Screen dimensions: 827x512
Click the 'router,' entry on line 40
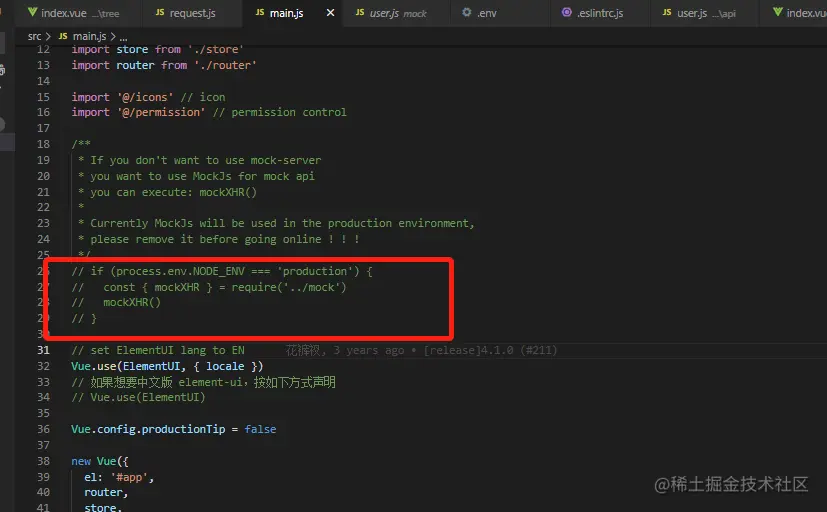point(106,492)
